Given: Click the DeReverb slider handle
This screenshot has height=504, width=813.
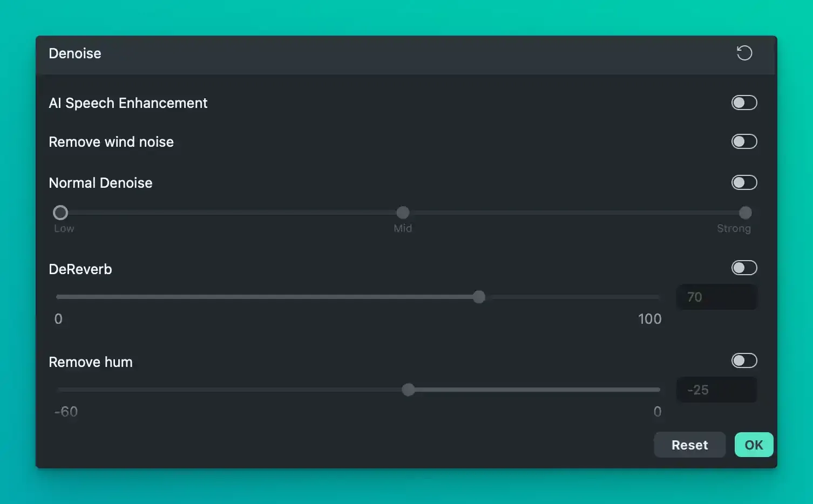Looking at the screenshot, I should (x=479, y=297).
